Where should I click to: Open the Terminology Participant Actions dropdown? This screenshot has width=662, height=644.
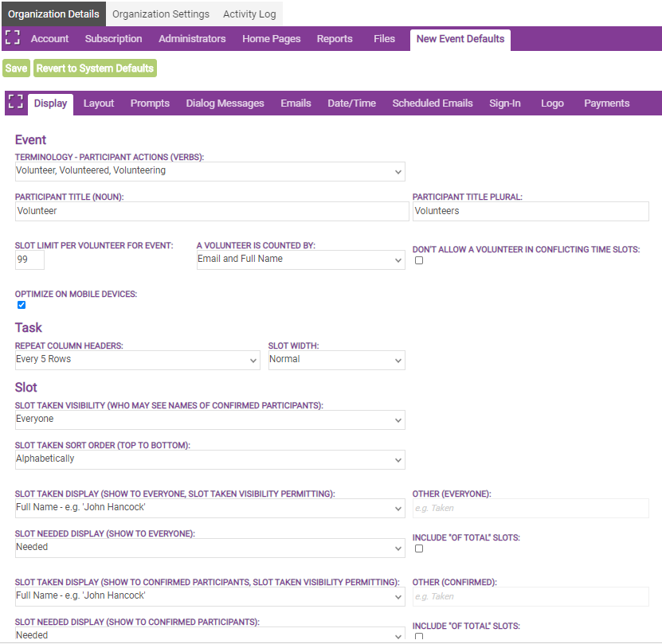pyautogui.click(x=210, y=171)
